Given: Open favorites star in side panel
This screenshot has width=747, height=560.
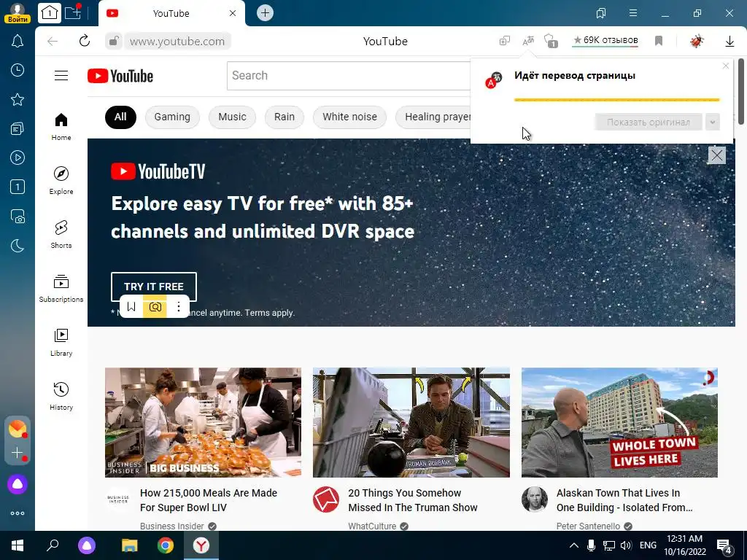Looking at the screenshot, I should 18,99.
